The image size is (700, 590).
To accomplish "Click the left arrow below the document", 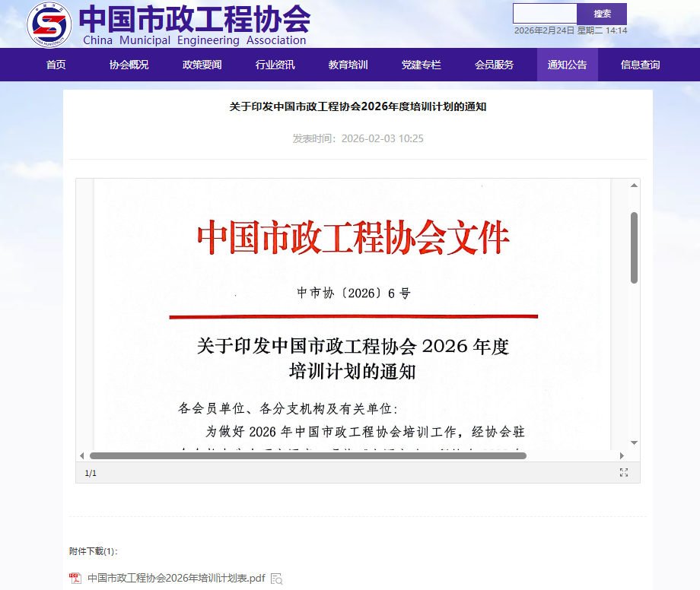I will [82, 455].
